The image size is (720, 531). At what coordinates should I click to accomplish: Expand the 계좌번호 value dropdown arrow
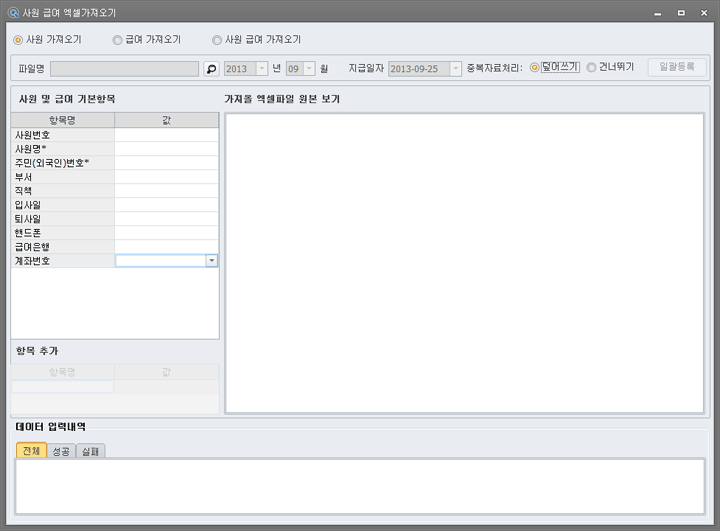coord(211,260)
